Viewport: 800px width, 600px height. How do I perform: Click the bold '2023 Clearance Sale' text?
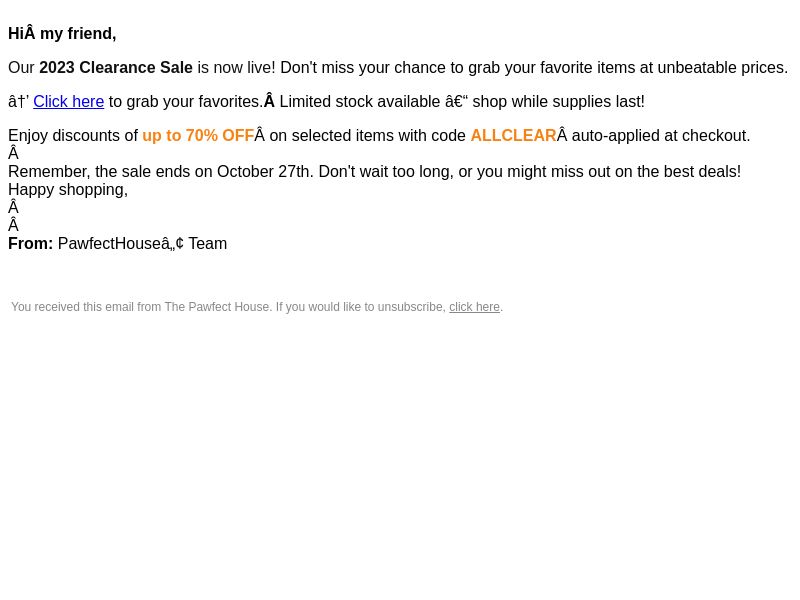(x=116, y=67)
